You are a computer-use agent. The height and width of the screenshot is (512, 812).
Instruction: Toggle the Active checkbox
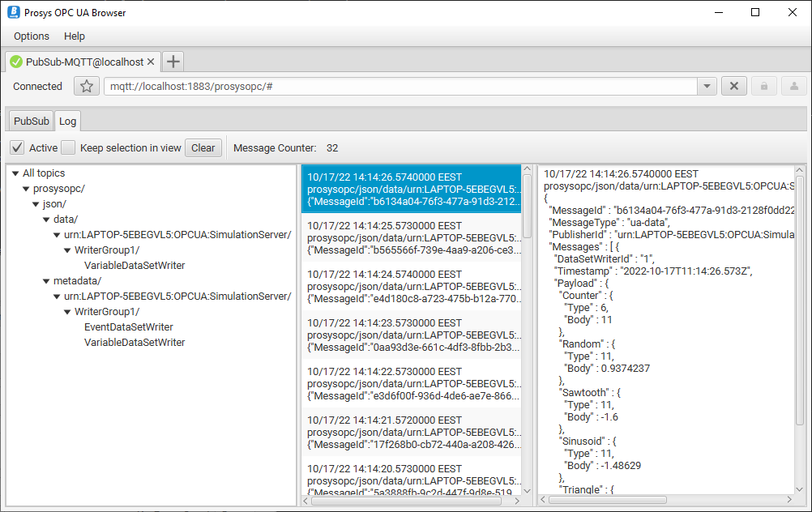click(17, 147)
